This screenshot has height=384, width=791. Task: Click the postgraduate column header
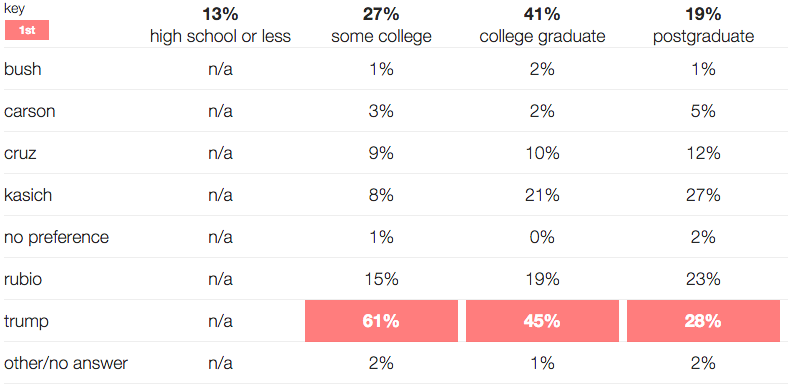pos(704,25)
